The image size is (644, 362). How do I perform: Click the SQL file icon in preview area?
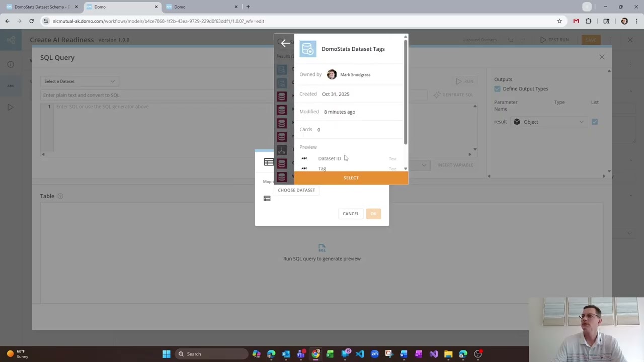pos(322,248)
